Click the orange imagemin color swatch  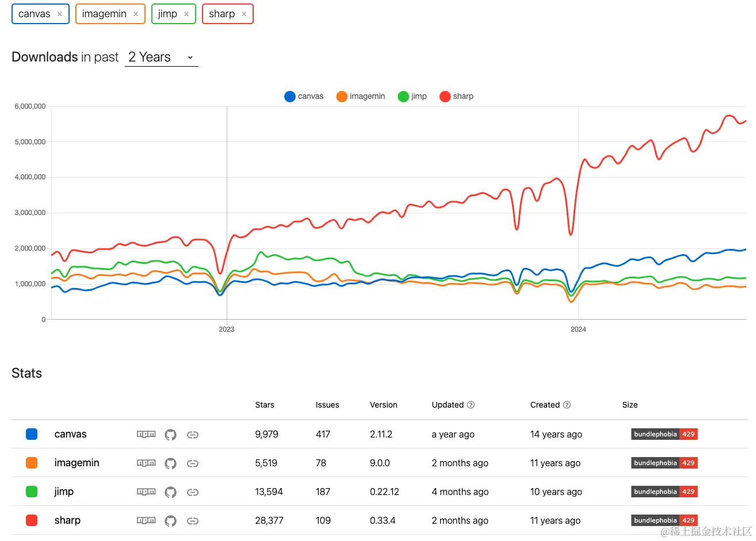[32, 463]
